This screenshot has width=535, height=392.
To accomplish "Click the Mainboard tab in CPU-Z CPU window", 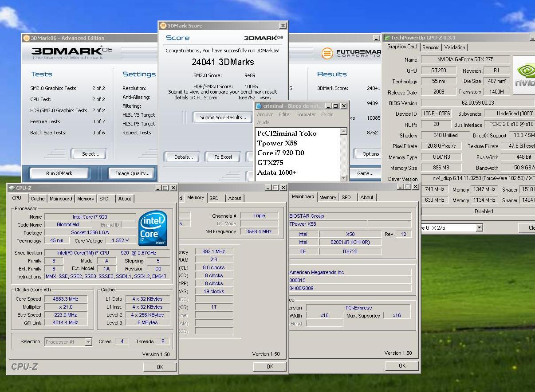I will coord(61,199).
